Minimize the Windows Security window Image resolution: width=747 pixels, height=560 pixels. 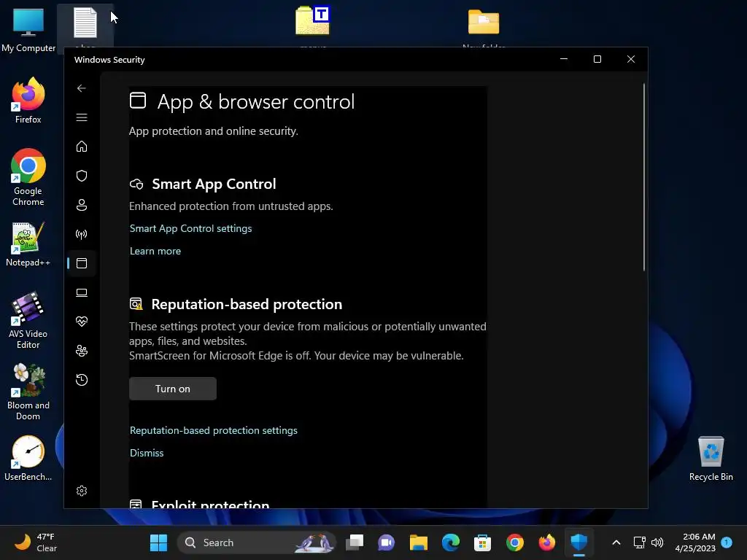564,59
